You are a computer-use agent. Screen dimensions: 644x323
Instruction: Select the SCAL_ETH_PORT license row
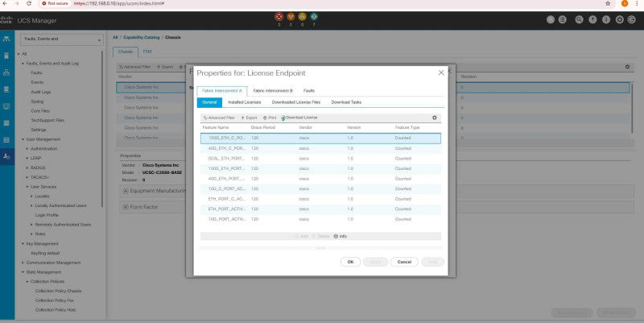click(x=320, y=159)
